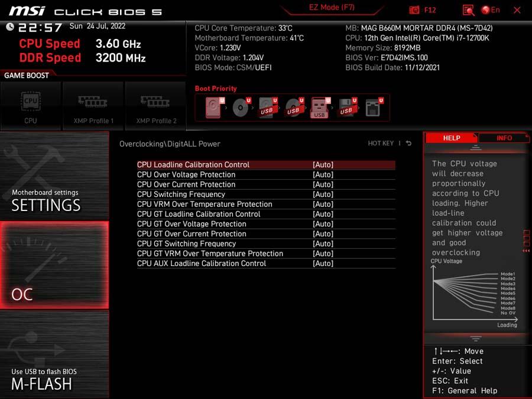Open CPU GT Switching Frequency dropdown
The width and height of the screenshot is (532, 399).
(266, 244)
